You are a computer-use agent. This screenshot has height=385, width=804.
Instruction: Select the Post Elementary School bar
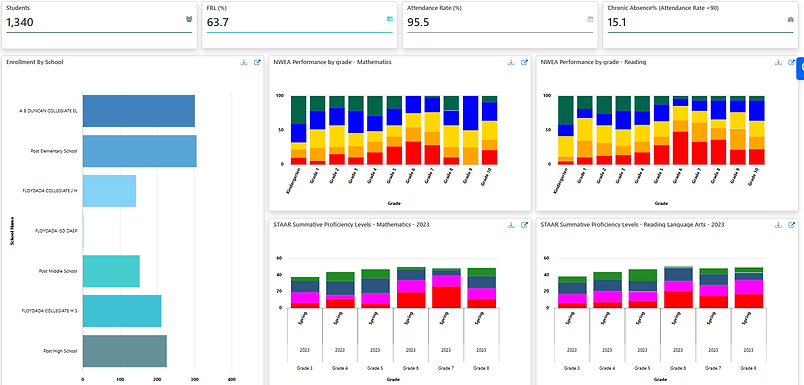tap(139, 151)
